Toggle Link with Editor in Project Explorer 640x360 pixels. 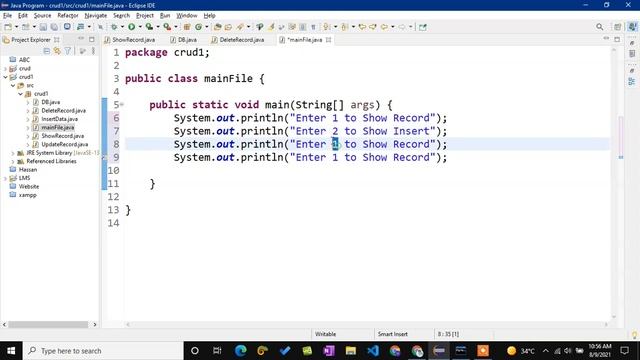57,51
